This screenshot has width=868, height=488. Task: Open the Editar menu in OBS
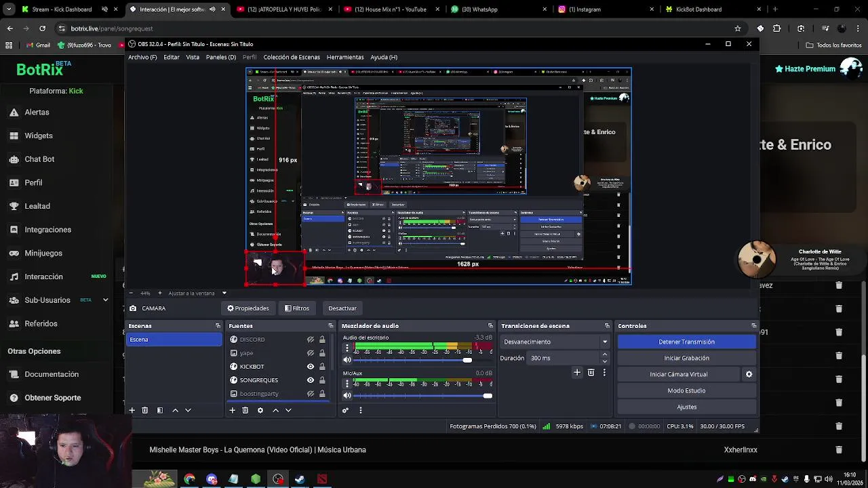(x=172, y=57)
